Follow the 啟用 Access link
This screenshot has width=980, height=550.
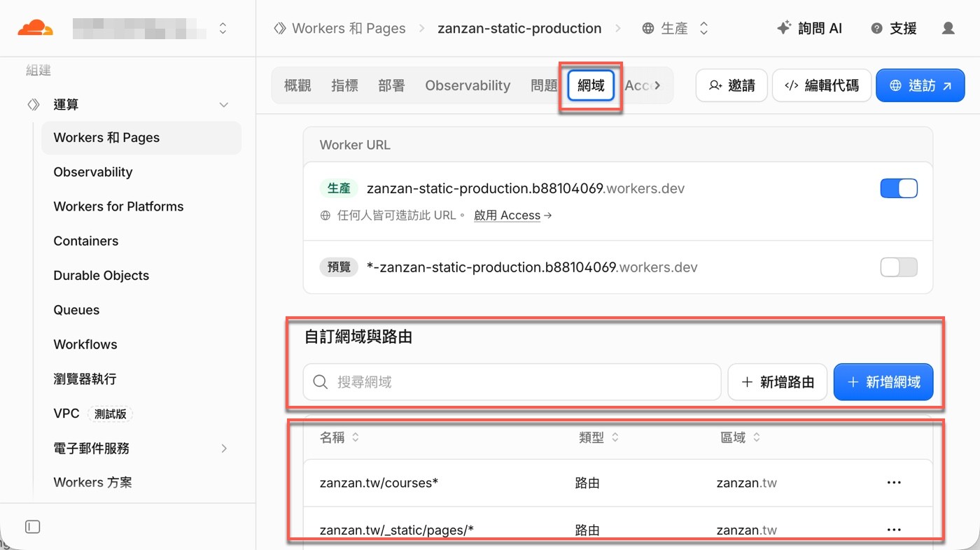tap(512, 216)
